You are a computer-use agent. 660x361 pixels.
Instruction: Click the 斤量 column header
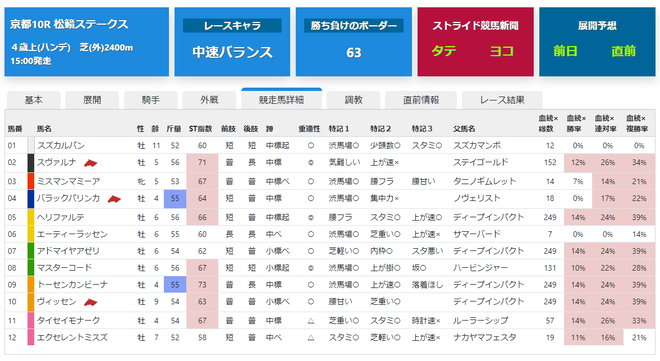[x=173, y=129]
